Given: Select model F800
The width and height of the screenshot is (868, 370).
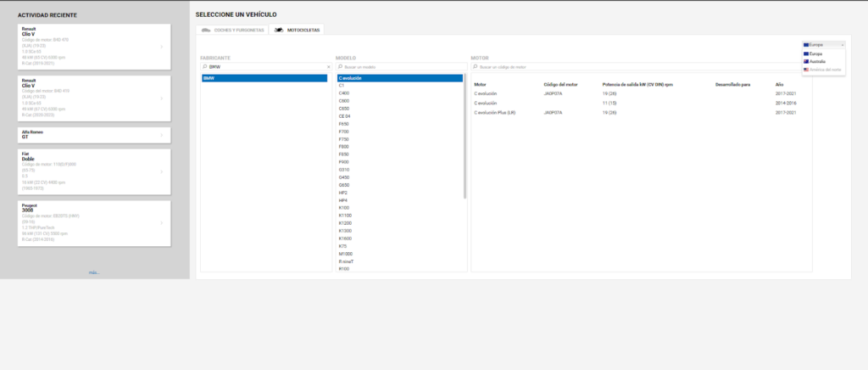Looking at the screenshot, I should click(x=400, y=147).
